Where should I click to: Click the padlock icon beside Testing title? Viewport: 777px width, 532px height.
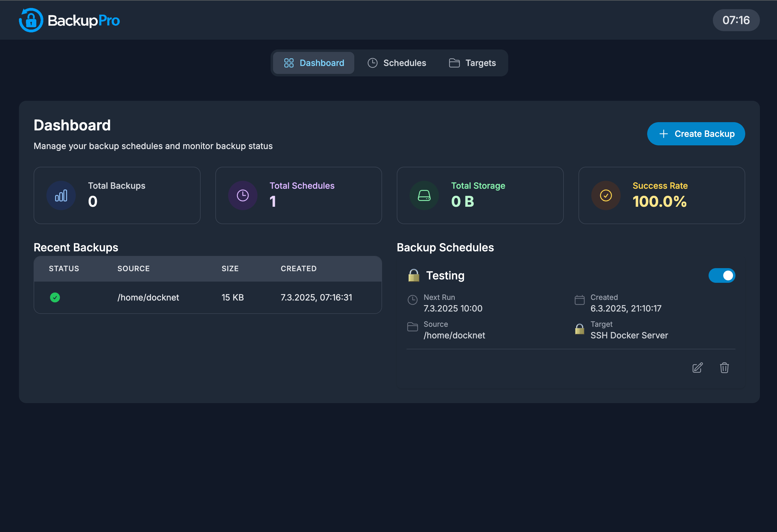click(x=414, y=275)
